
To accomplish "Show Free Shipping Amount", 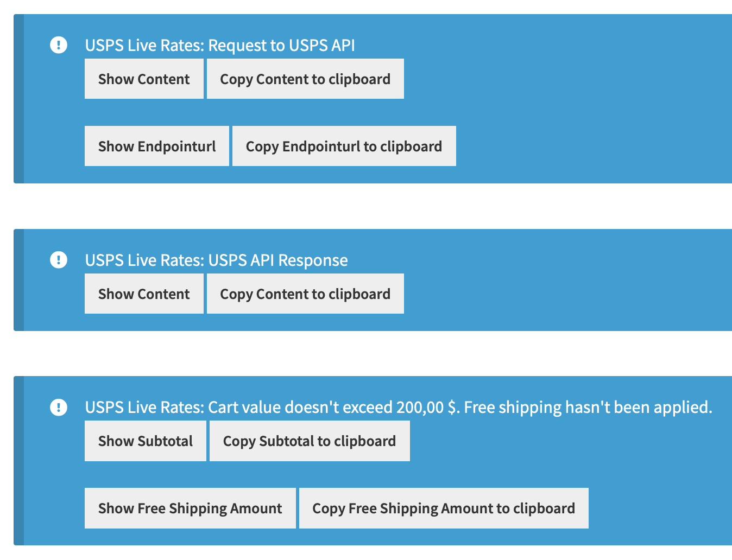I will pos(190,508).
